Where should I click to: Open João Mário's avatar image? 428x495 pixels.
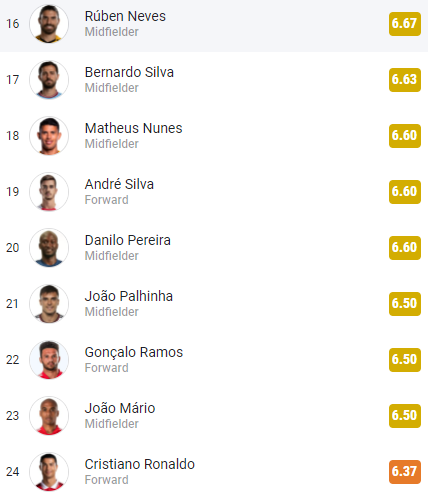pyautogui.click(x=49, y=416)
